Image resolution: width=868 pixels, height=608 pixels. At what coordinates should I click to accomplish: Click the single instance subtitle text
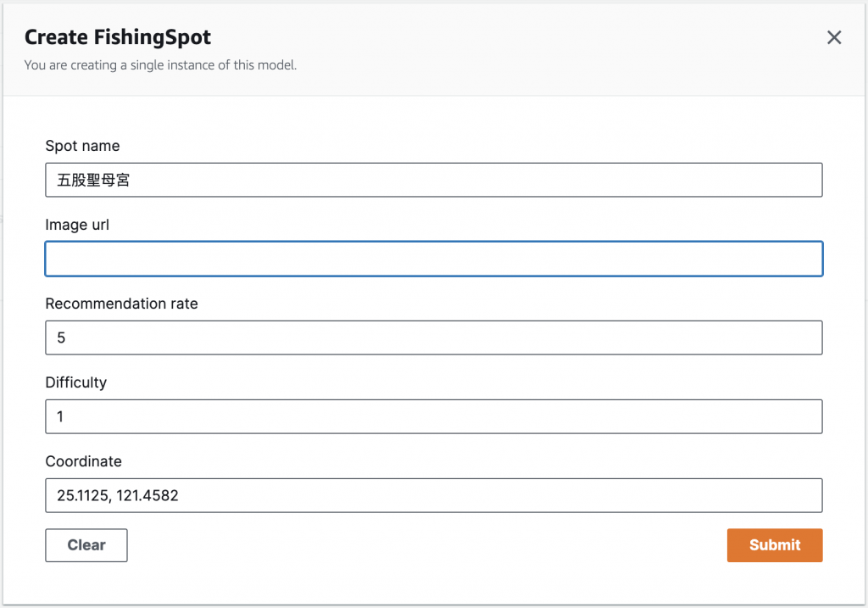(160, 65)
